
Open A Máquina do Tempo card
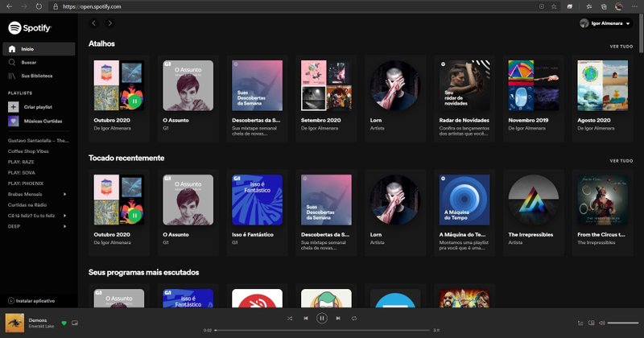(x=464, y=212)
